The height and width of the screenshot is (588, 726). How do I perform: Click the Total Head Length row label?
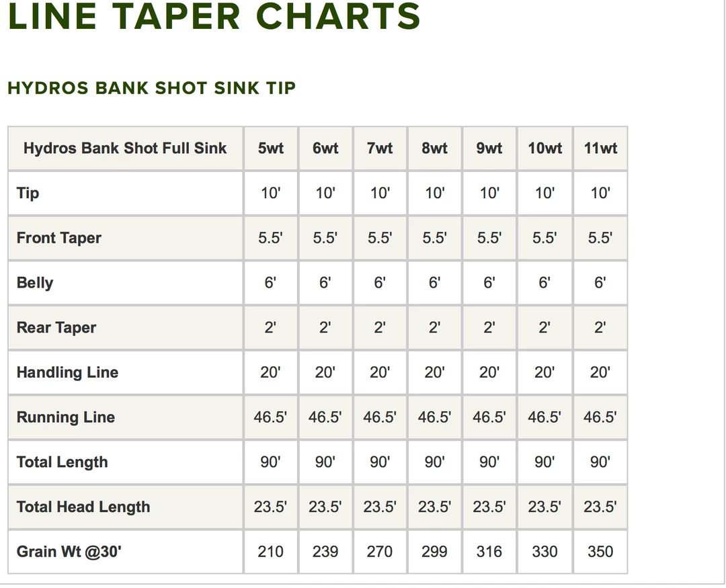point(83,507)
